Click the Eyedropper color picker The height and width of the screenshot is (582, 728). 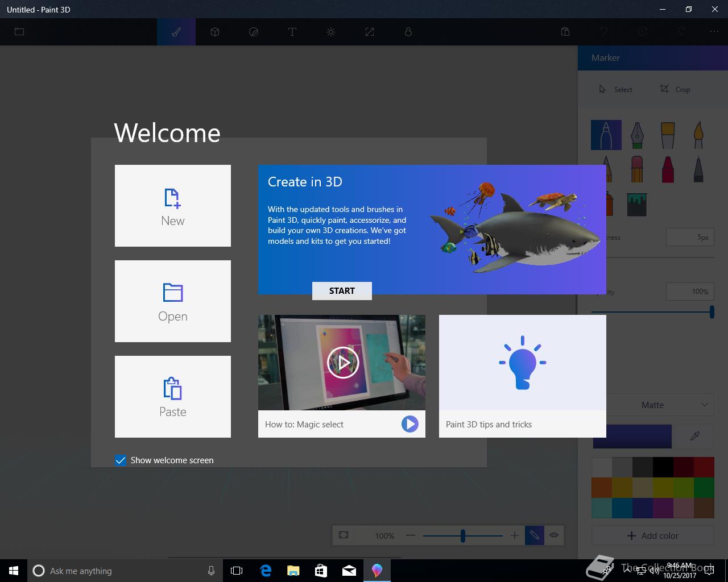tap(694, 436)
